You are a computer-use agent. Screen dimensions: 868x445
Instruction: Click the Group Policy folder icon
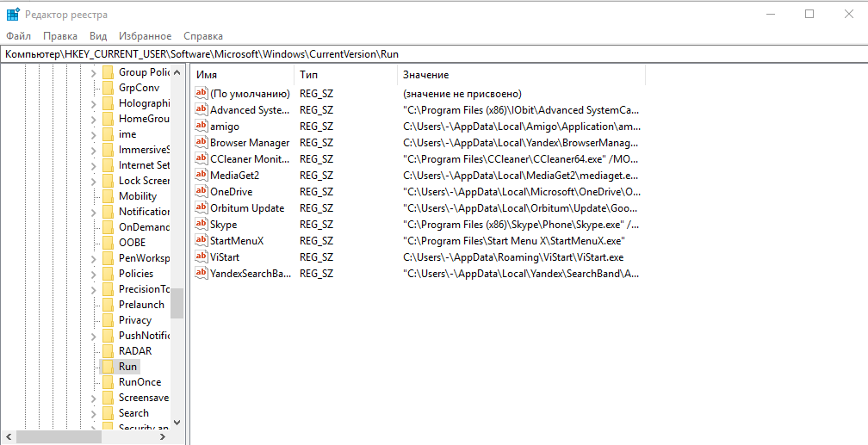(x=108, y=72)
